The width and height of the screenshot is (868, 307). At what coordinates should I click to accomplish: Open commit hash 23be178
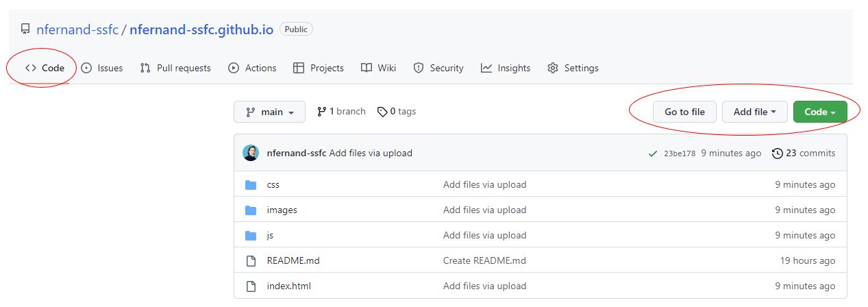[680, 153]
